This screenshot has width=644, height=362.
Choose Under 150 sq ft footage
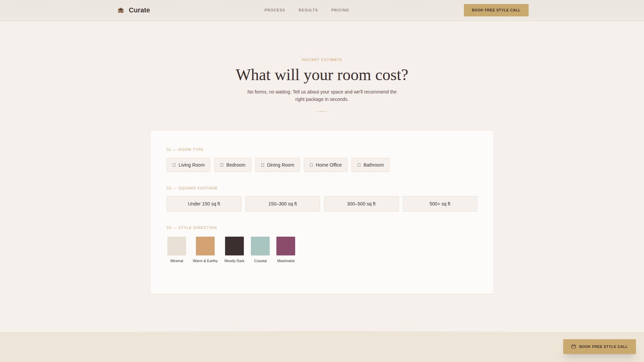click(x=204, y=203)
